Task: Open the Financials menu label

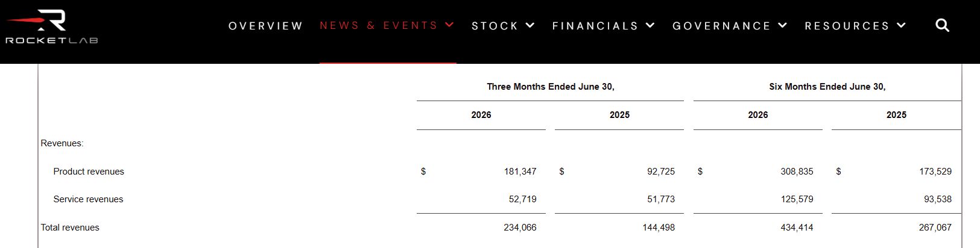Action: click(x=595, y=26)
